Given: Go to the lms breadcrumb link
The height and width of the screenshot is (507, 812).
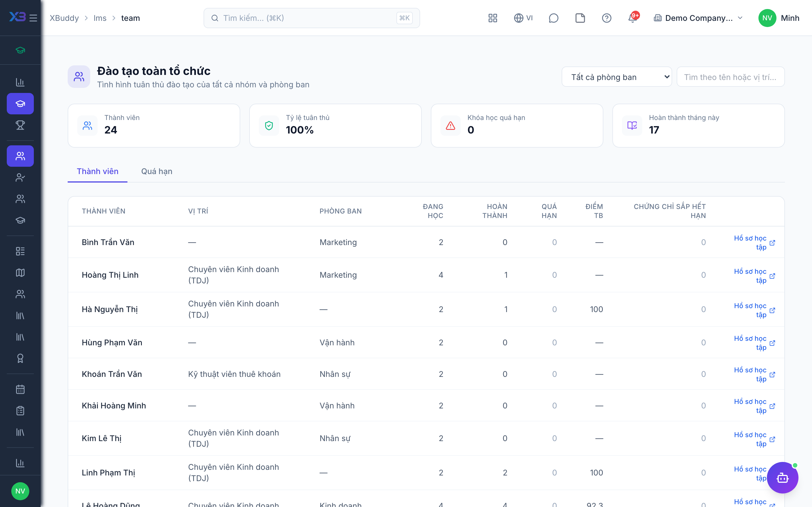Looking at the screenshot, I should point(100,18).
